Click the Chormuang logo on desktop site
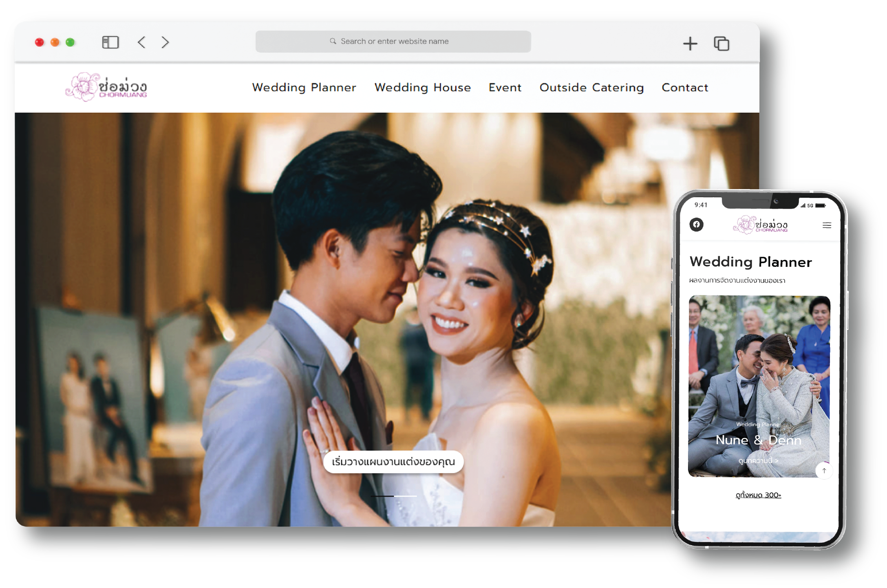Screen dimensions: 887x588 [106, 87]
